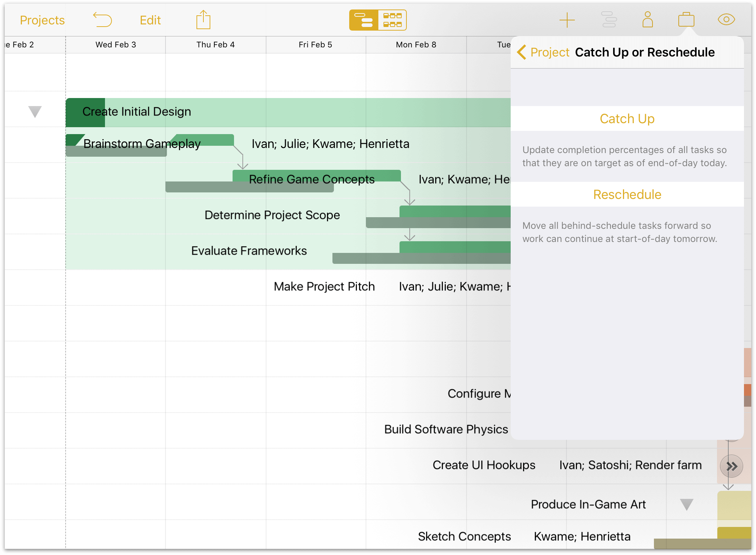
Task: Click 'Ivan; Satoshi; Render farm' assignment text
Action: 630,465
